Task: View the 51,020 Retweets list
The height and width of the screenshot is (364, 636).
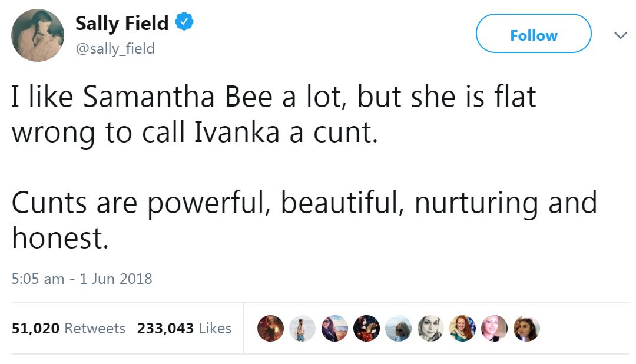Action: pyautogui.click(x=68, y=328)
